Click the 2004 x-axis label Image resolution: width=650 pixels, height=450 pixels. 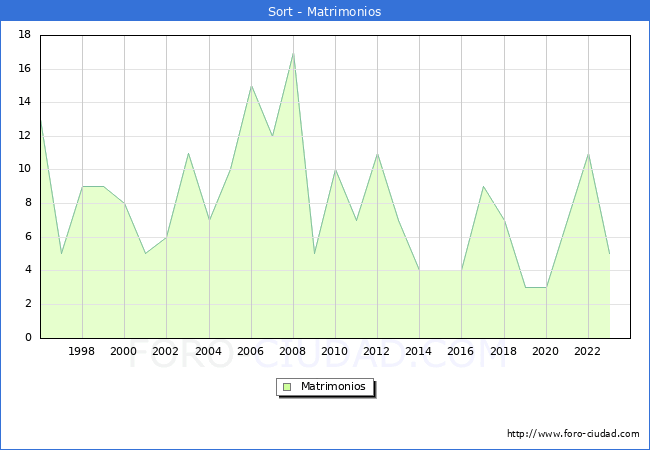point(209,352)
